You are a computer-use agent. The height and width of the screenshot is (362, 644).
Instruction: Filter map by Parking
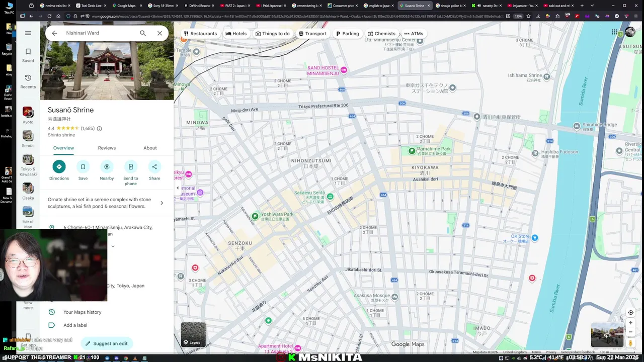[x=348, y=34]
